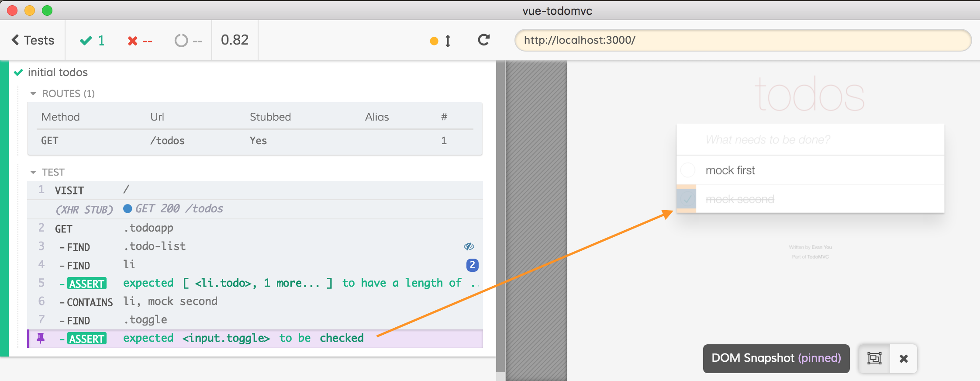Click the pending tests circle icon

pos(181,41)
